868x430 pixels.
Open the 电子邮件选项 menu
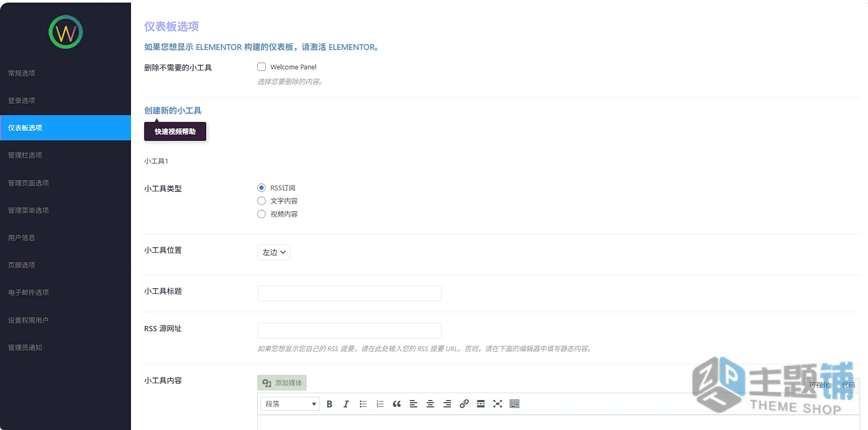point(65,292)
